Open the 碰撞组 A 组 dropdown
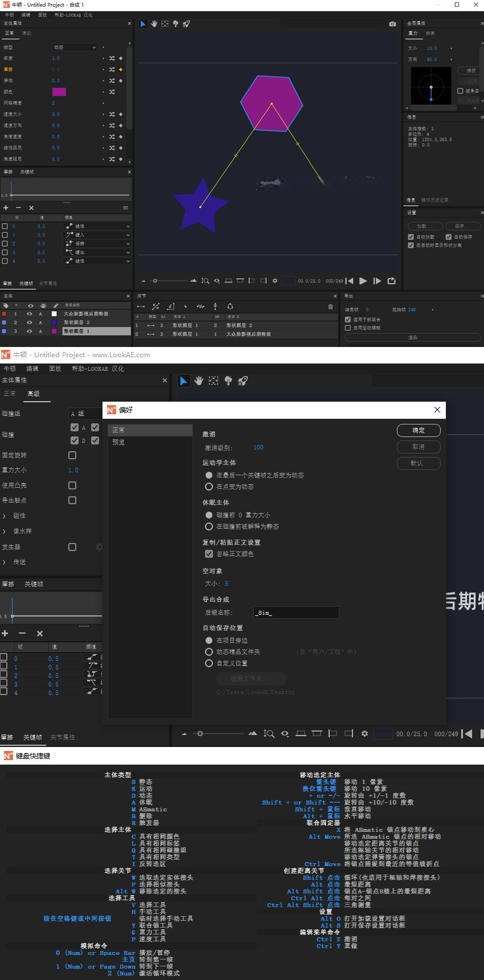This screenshot has height=980, width=484. [x=85, y=414]
